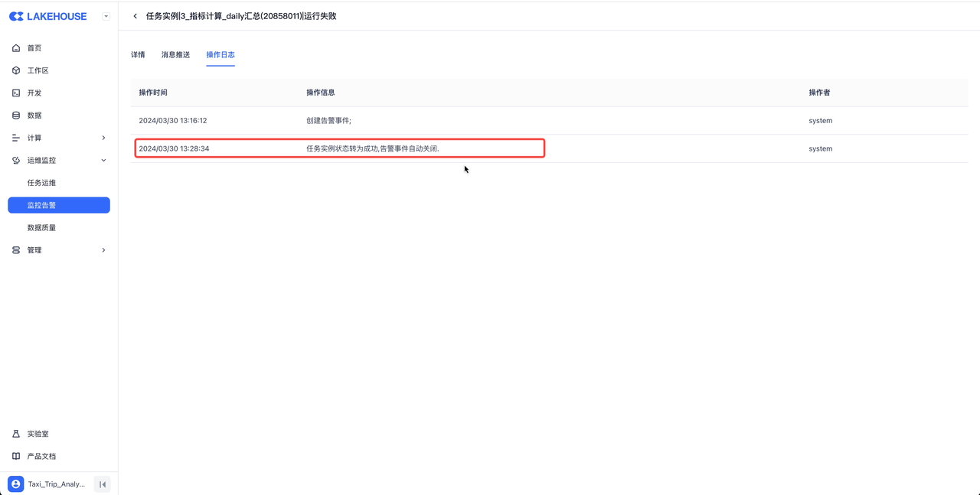Open 数据质量 in sidebar
The height and width of the screenshot is (495, 980).
click(x=41, y=228)
